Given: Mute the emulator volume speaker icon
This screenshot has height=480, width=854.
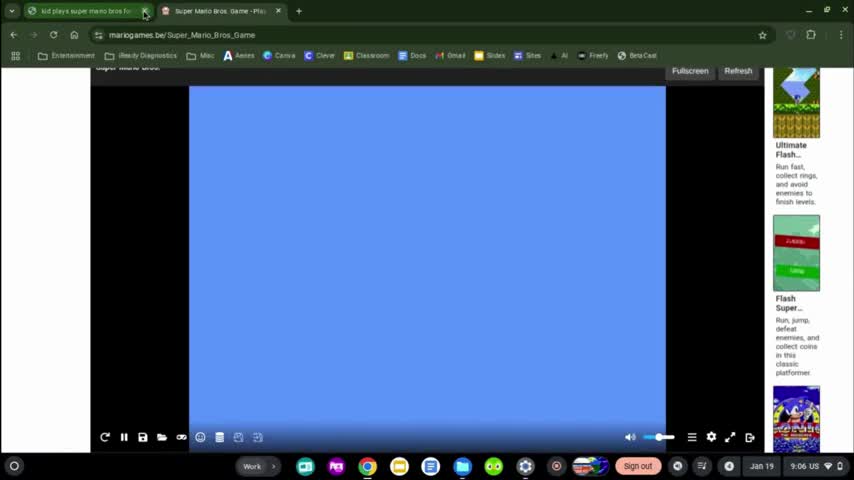Looking at the screenshot, I should pyautogui.click(x=630, y=437).
